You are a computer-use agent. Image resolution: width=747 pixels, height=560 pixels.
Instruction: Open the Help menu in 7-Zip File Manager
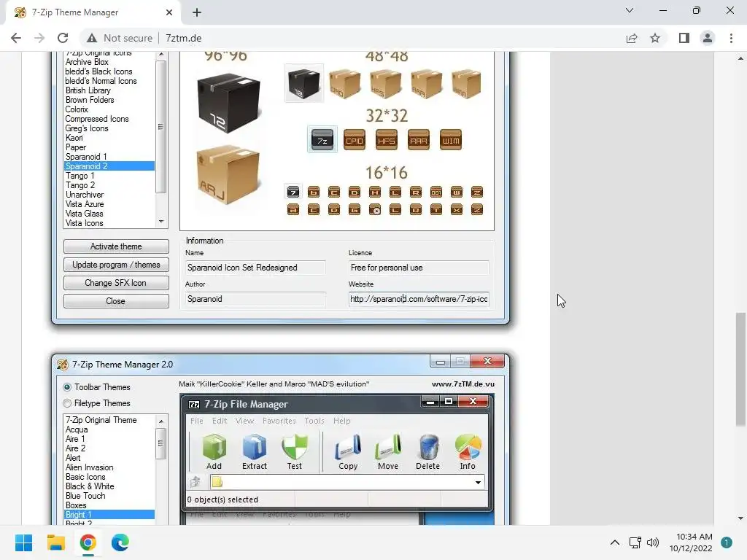click(x=342, y=421)
